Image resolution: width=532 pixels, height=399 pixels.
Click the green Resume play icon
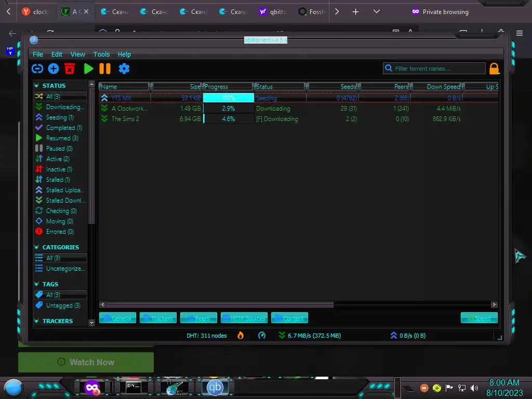pyautogui.click(x=88, y=69)
